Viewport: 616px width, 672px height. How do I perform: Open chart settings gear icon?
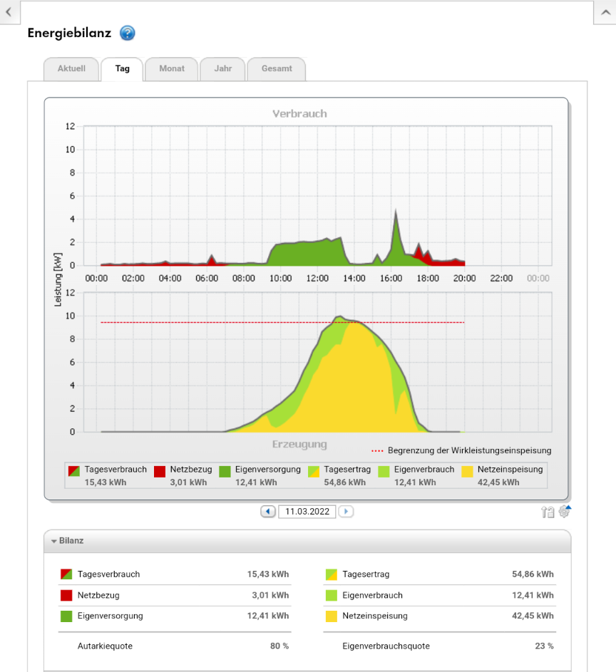565,511
